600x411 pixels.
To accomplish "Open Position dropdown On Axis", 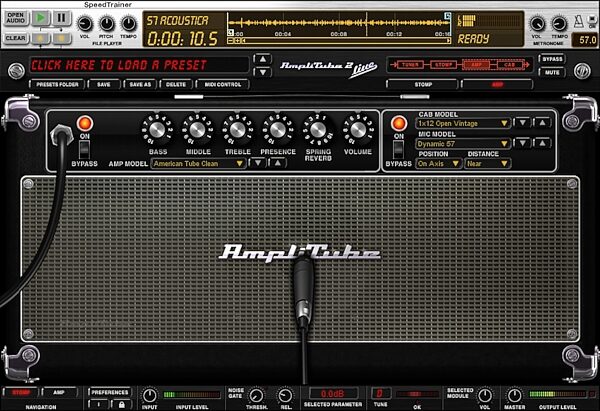I will [x=438, y=163].
